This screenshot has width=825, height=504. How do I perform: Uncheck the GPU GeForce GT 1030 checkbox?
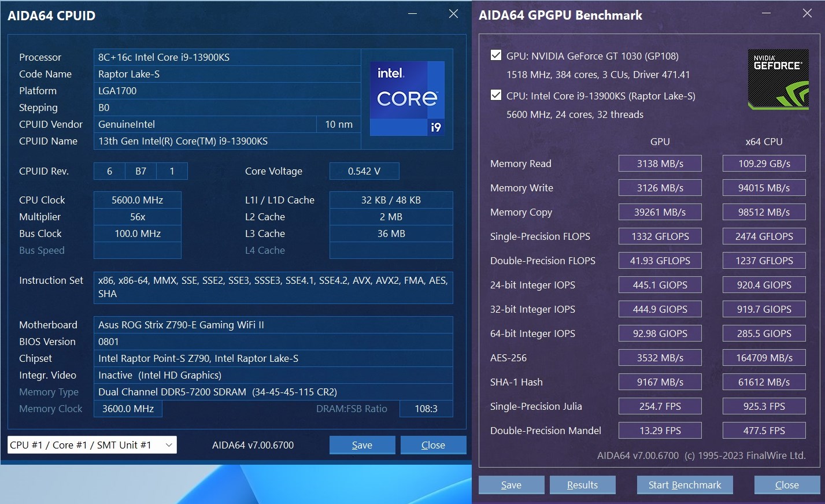point(495,55)
